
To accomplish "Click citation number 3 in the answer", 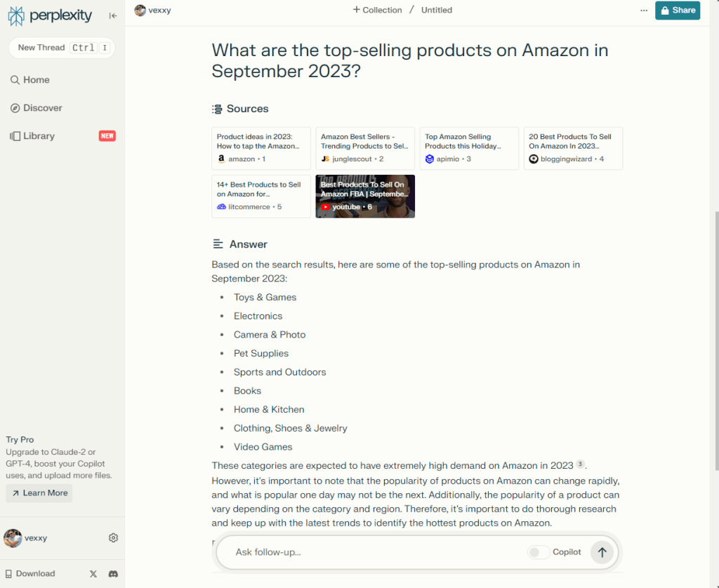I will point(580,465).
